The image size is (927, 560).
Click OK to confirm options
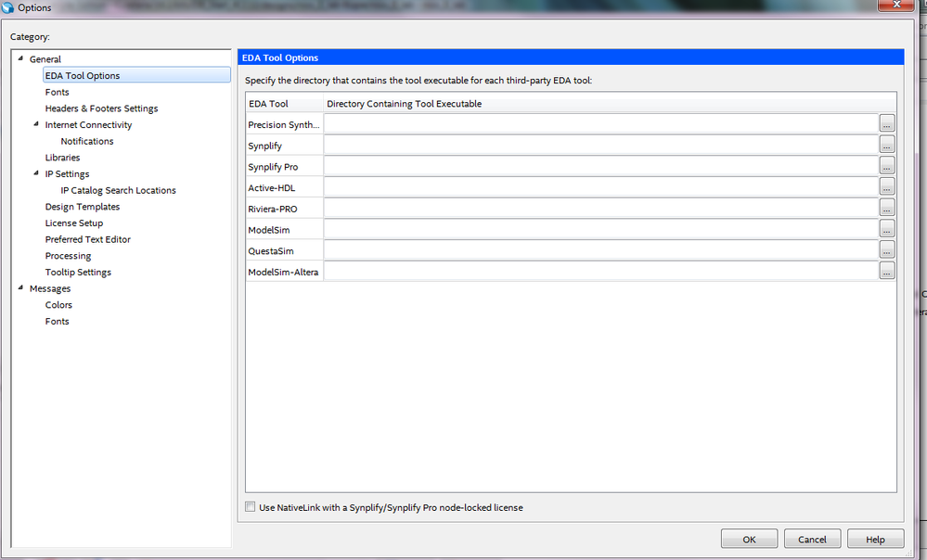pos(749,539)
